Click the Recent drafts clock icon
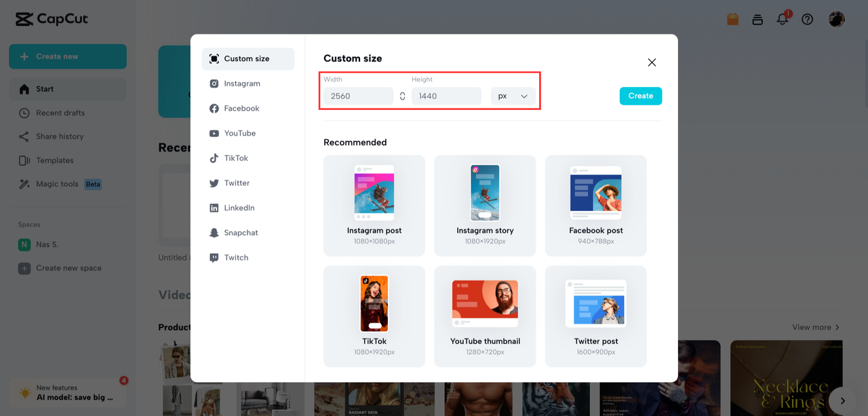868x416 pixels. tap(24, 113)
